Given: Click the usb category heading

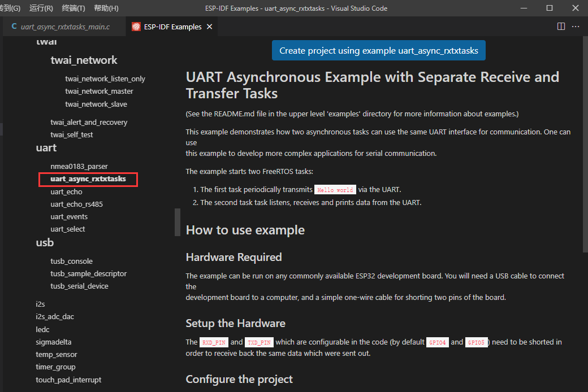Looking at the screenshot, I should (x=45, y=242).
